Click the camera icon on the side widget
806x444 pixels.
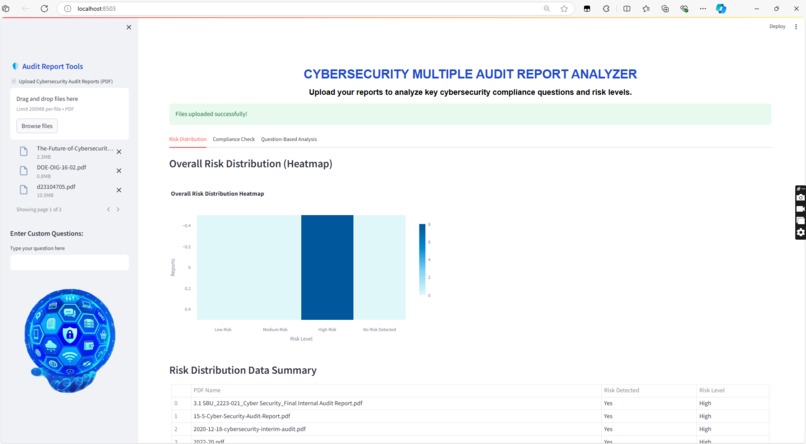800,198
